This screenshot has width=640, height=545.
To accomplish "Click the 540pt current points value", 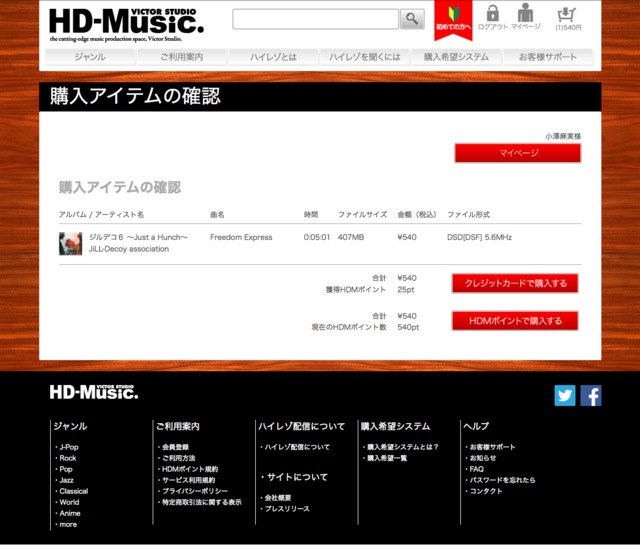I will 409,327.
